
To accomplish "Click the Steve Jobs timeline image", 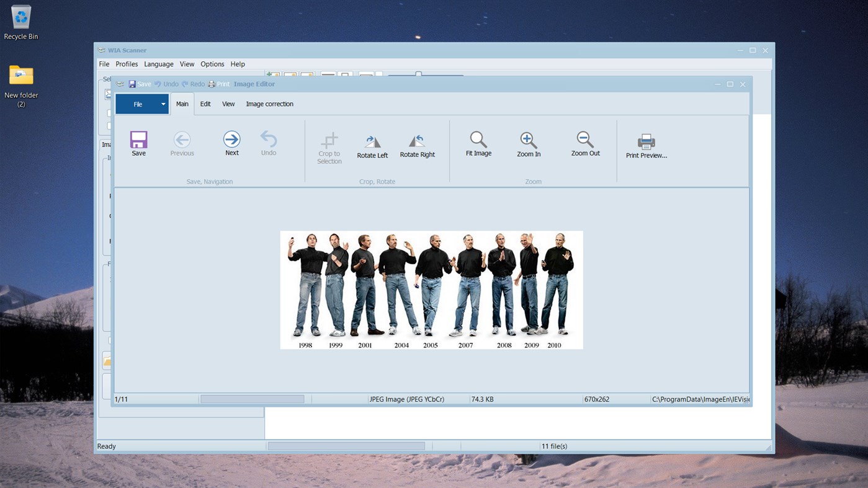I will coord(431,290).
